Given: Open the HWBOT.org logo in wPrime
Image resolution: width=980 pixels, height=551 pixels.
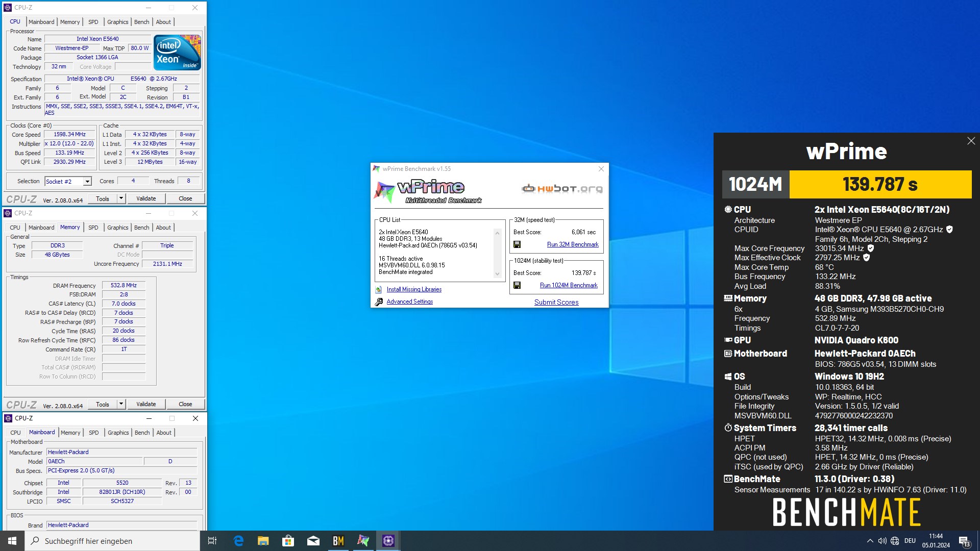Looking at the screenshot, I should (562, 189).
